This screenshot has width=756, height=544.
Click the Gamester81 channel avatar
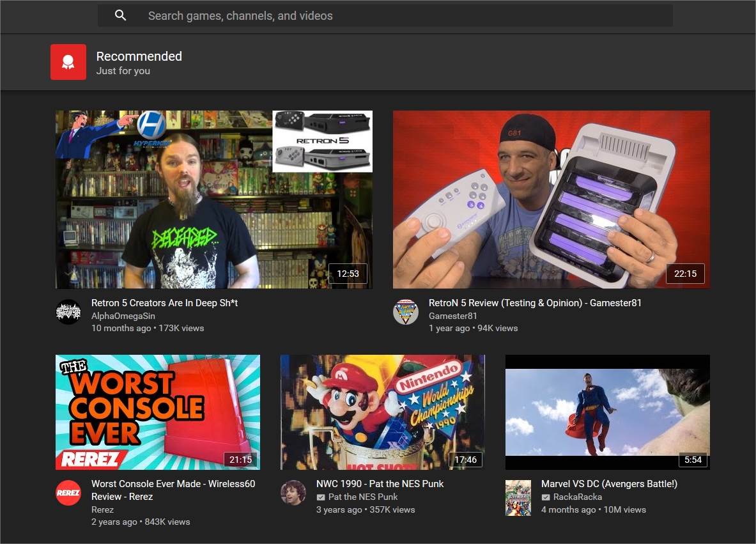click(x=406, y=312)
